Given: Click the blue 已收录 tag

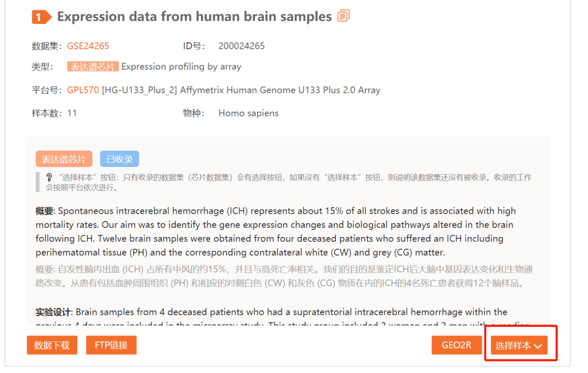Looking at the screenshot, I should pyautogui.click(x=119, y=159).
